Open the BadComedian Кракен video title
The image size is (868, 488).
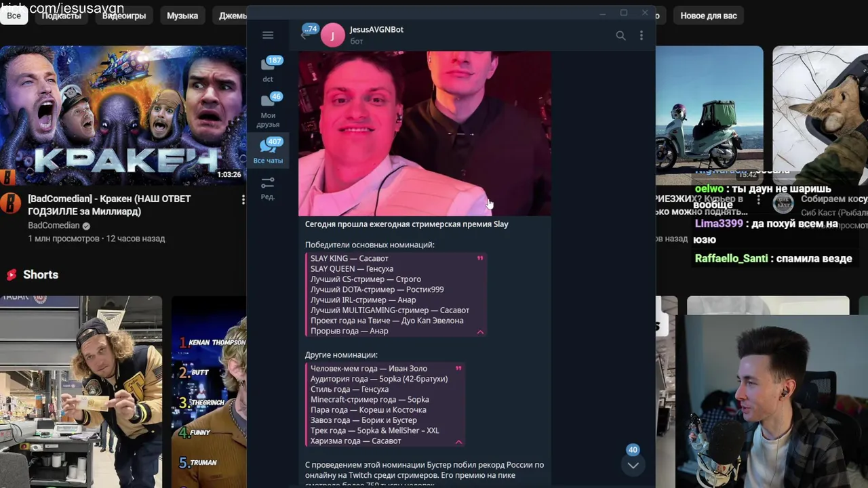(109, 205)
